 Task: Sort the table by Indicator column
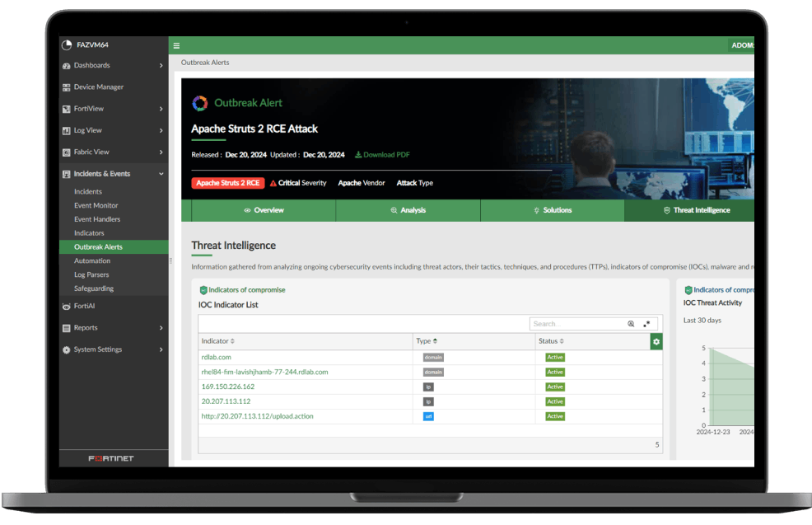218,341
